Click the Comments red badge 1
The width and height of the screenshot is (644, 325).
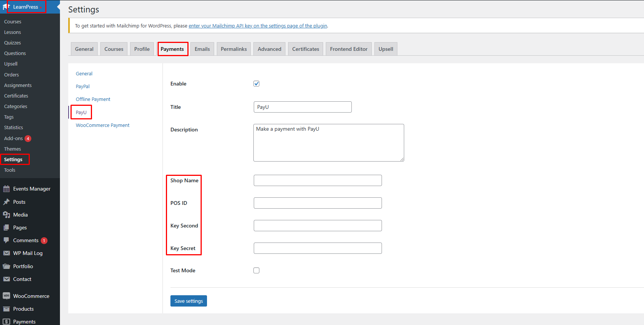(44, 241)
